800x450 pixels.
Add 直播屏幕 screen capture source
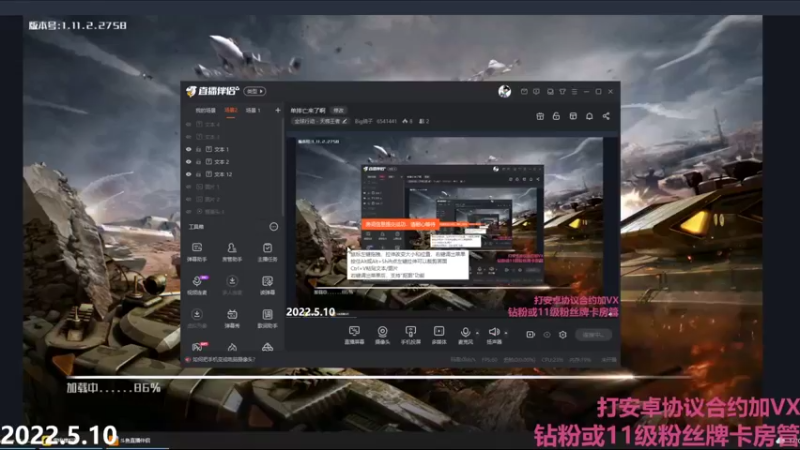[x=354, y=335]
